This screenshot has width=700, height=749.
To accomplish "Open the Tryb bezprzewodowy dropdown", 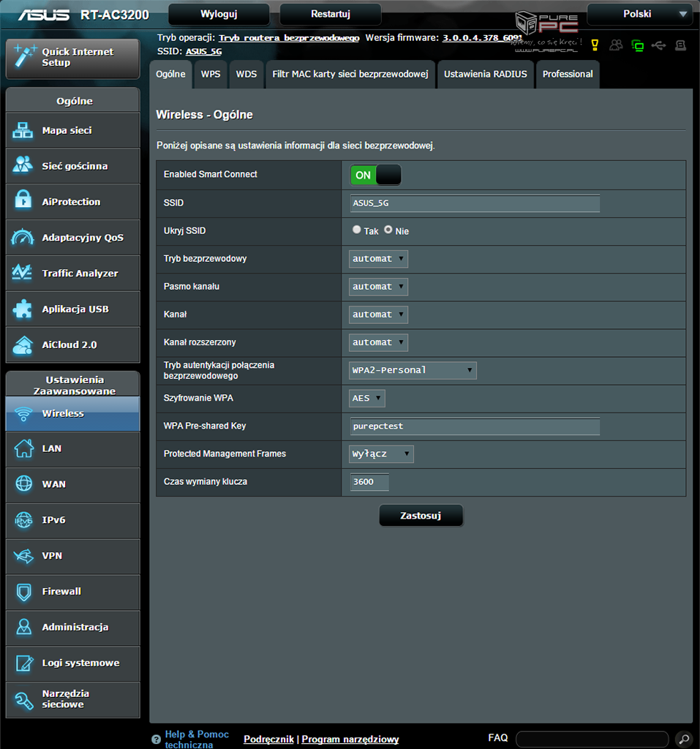I will (378, 259).
